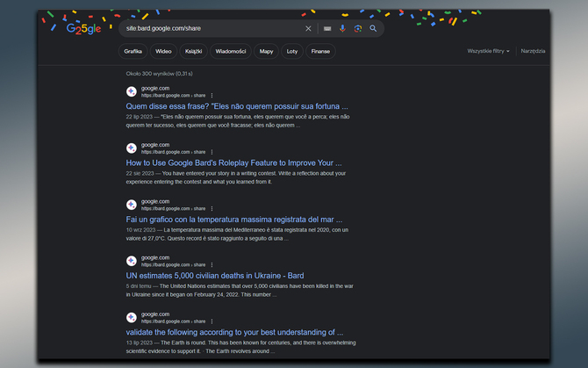This screenshot has width=588, height=368.
Task: Open three-dot menu for 'Fai un grafico' result
Action: [212, 208]
